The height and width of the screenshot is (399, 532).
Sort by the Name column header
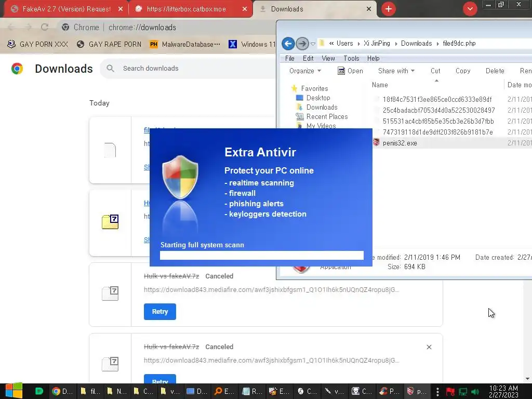pyautogui.click(x=436, y=85)
